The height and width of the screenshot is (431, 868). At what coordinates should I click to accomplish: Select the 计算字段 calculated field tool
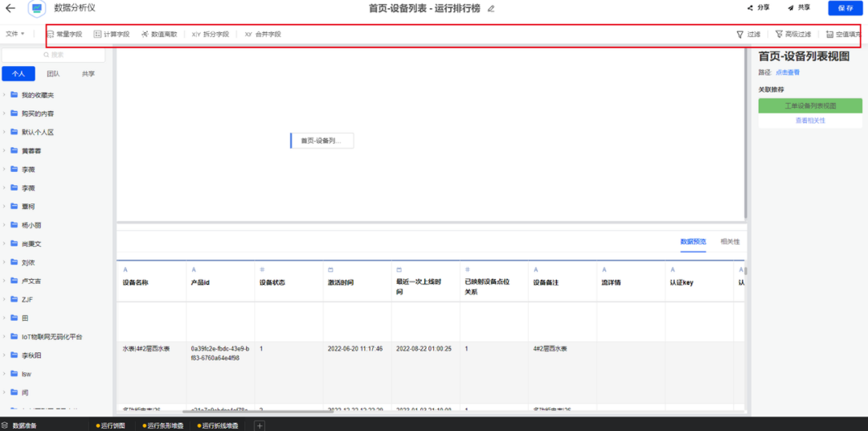pyautogui.click(x=112, y=35)
